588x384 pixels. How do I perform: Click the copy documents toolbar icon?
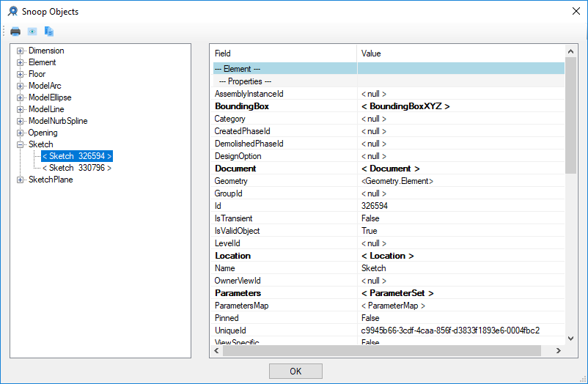pos(49,32)
